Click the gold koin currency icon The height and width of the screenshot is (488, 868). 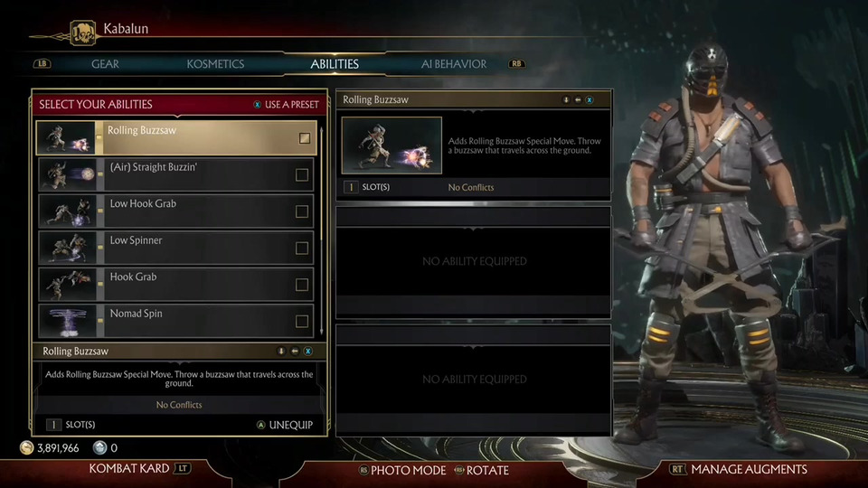pyautogui.click(x=26, y=447)
